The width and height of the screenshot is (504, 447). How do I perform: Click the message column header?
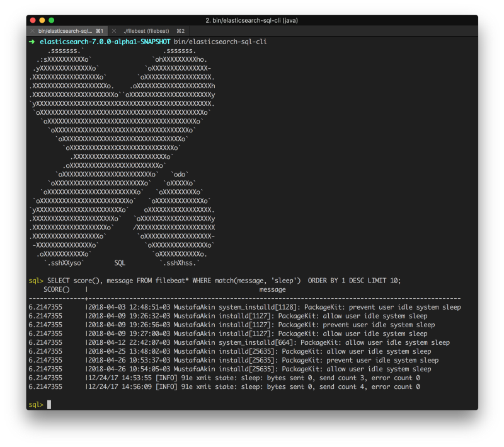tap(272, 289)
